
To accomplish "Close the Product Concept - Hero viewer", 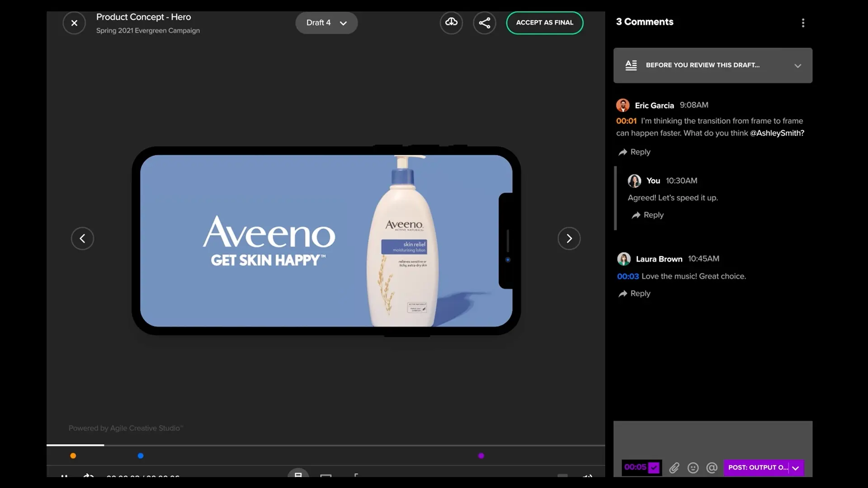I will click(x=74, y=23).
